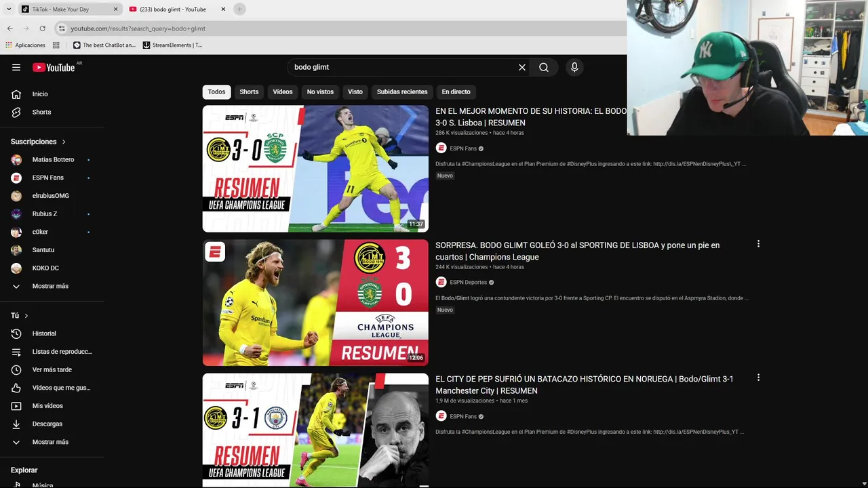868x488 pixels.
Task: Close the TikTok browser tab
Action: point(115,9)
